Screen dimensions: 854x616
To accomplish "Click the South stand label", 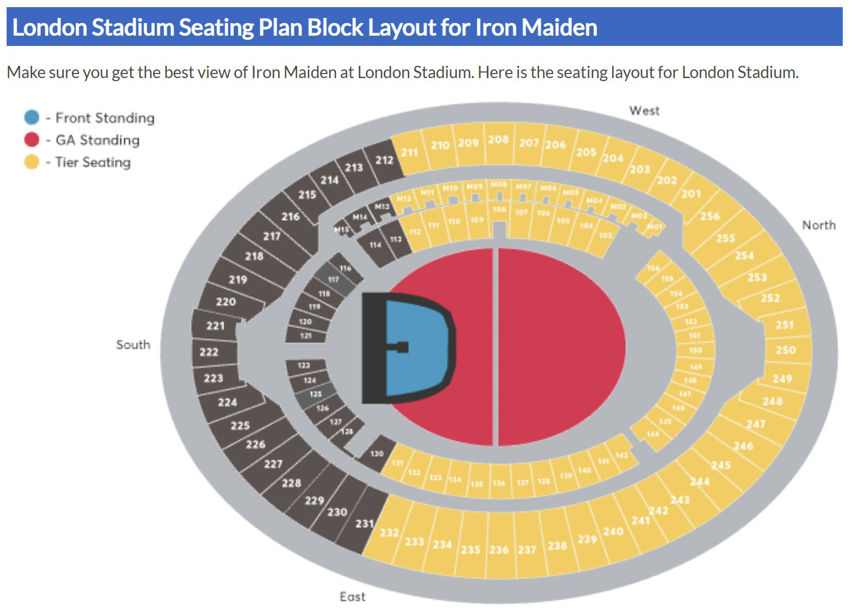I will click(133, 345).
